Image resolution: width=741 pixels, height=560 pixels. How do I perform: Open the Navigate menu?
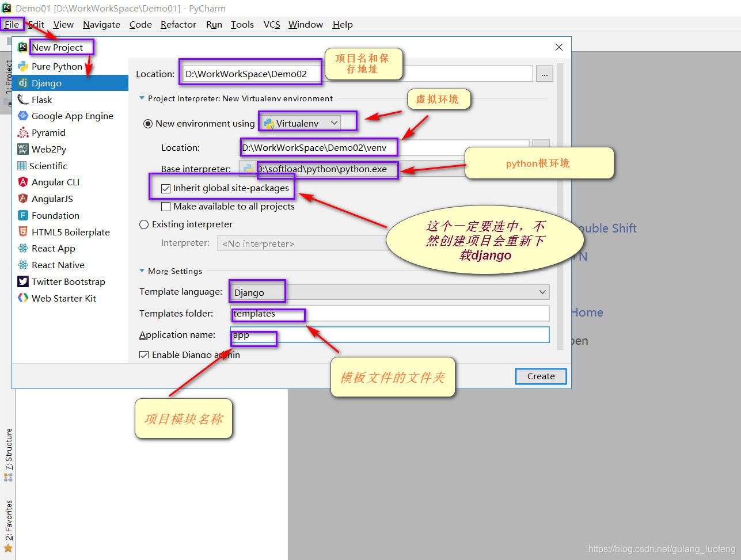click(101, 24)
